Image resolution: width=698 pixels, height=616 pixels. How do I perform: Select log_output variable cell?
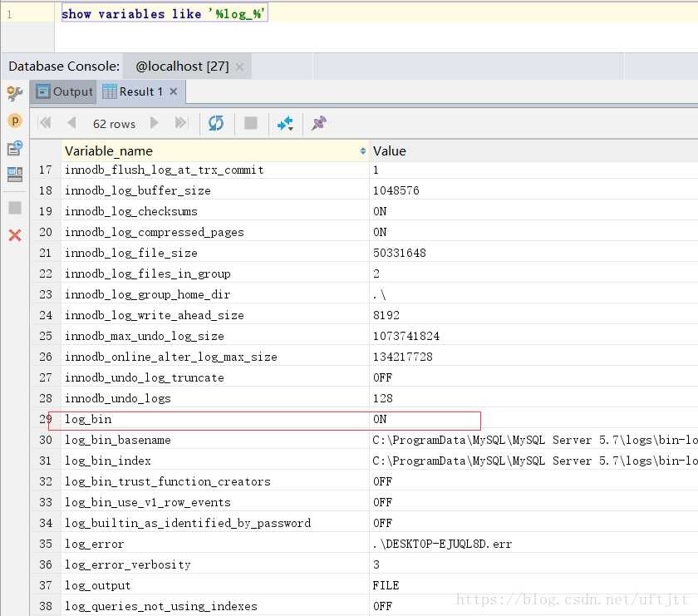click(x=215, y=585)
